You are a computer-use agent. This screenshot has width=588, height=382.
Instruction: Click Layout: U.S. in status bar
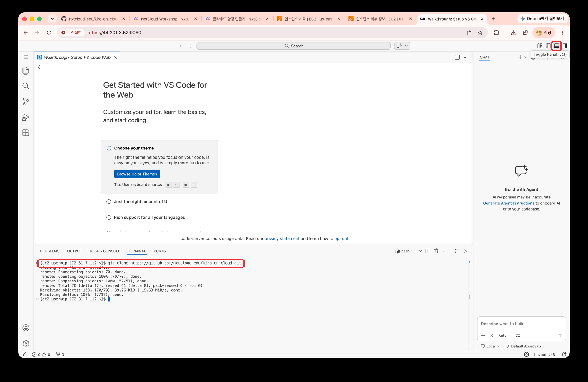tap(545, 355)
